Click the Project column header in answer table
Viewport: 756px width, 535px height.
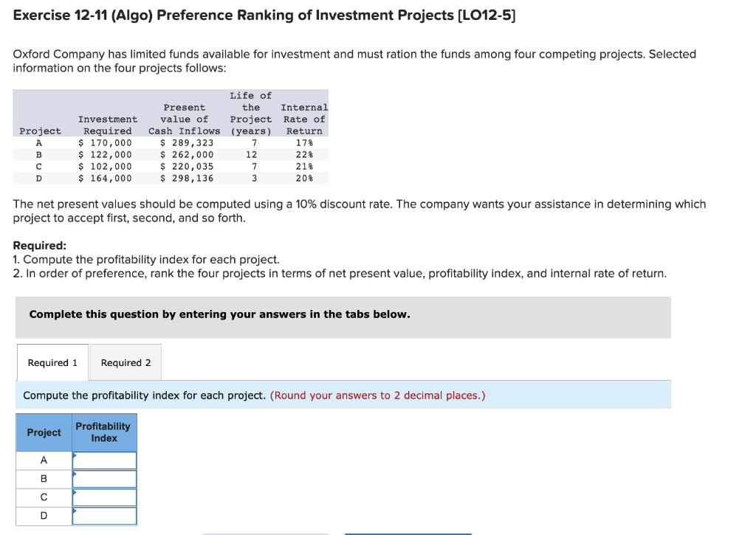point(43,432)
